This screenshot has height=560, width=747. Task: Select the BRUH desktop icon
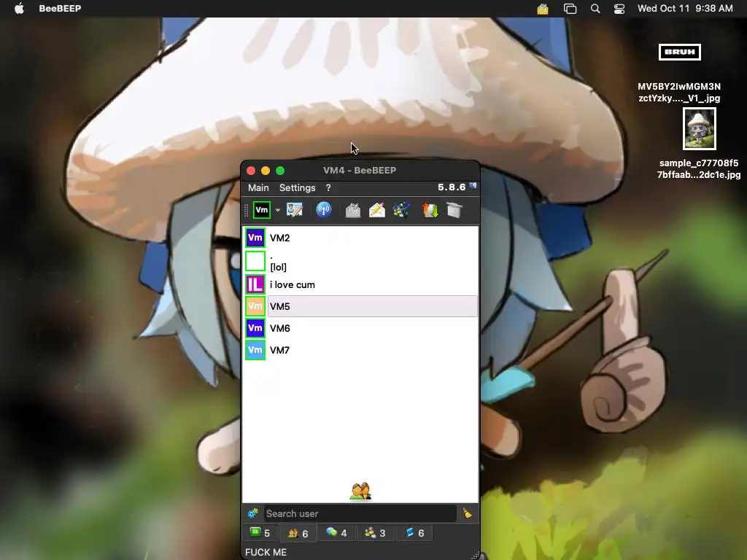(x=679, y=52)
